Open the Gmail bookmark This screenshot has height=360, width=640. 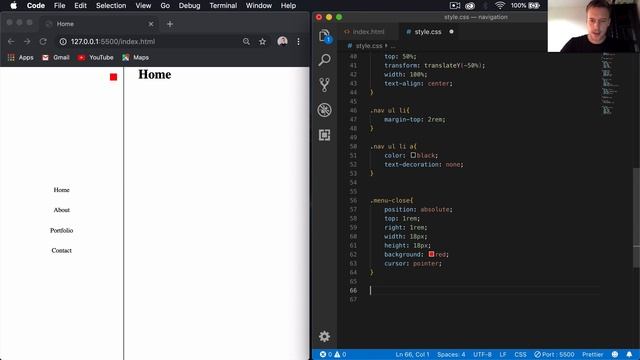[56, 58]
